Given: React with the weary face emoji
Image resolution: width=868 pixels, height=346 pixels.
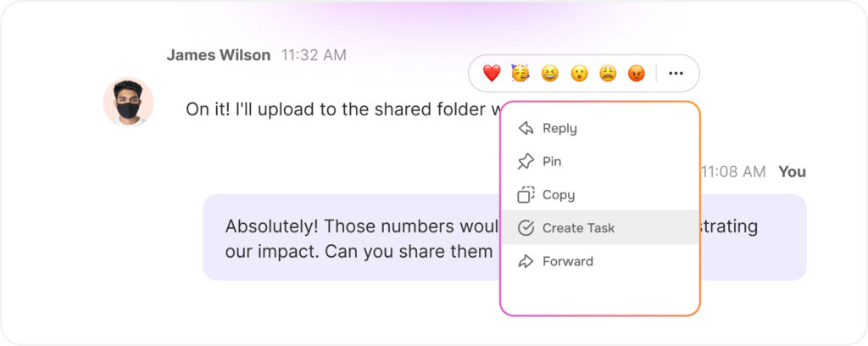Looking at the screenshot, I should tap(608, 74).
